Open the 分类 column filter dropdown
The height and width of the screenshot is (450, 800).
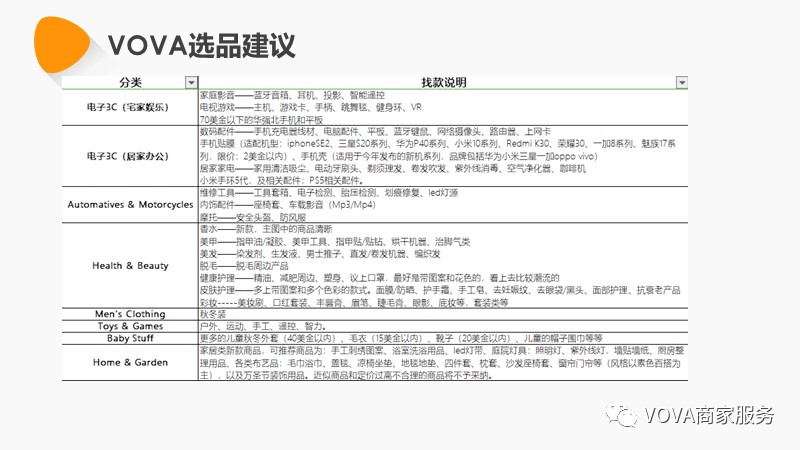pos(191,83)
